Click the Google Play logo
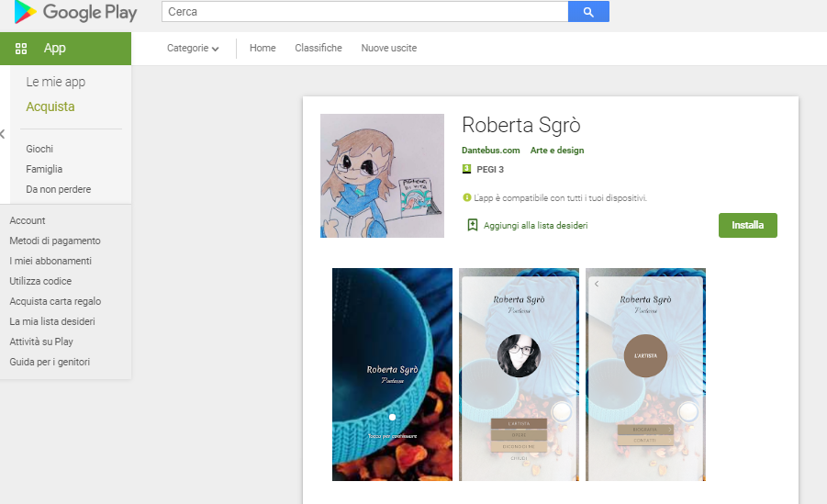Image resolution: width=827 pixels, height=504 pixels. click(75, 12)
